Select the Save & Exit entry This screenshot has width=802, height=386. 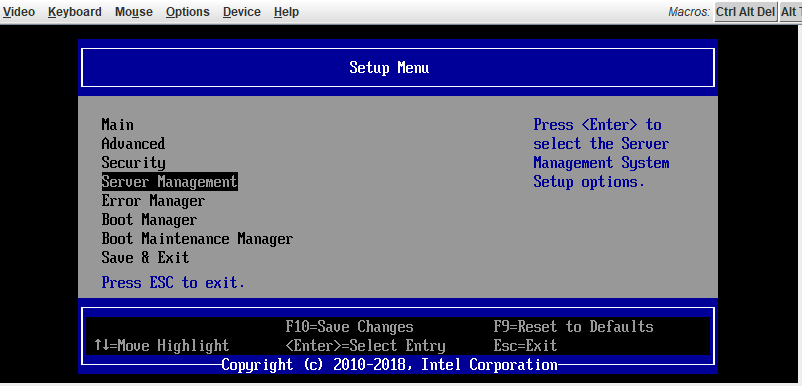coord(145,258)
